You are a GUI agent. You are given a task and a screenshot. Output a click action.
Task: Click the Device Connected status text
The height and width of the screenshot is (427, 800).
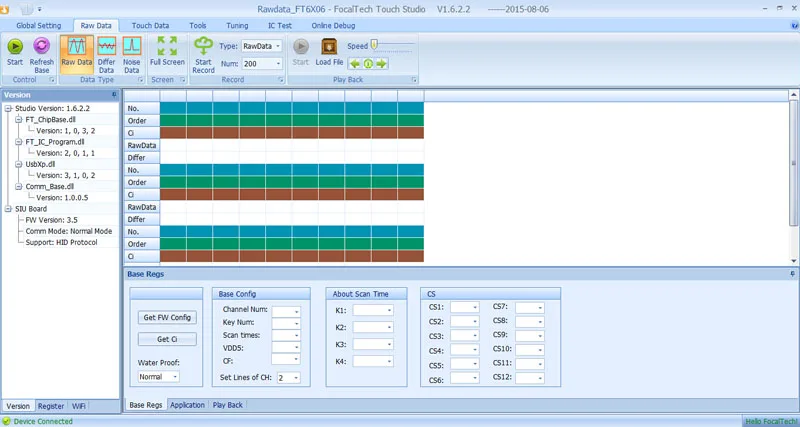[x=43, y=421]
